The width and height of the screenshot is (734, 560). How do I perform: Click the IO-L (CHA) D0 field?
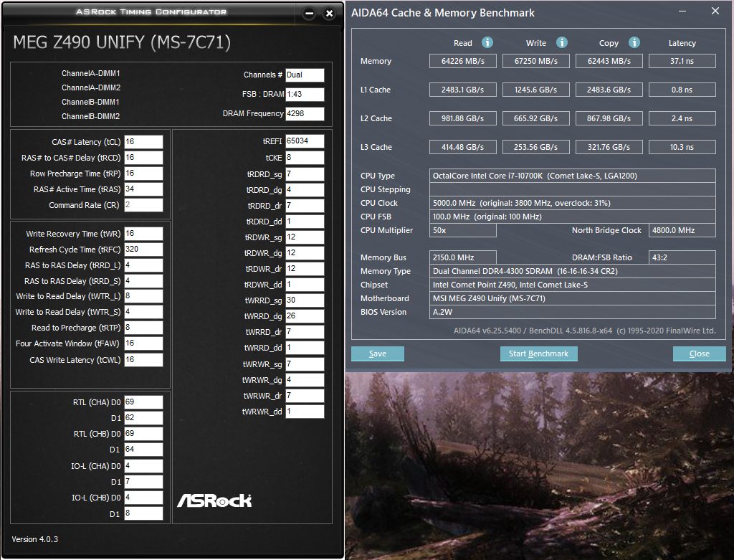coord(143,466)
